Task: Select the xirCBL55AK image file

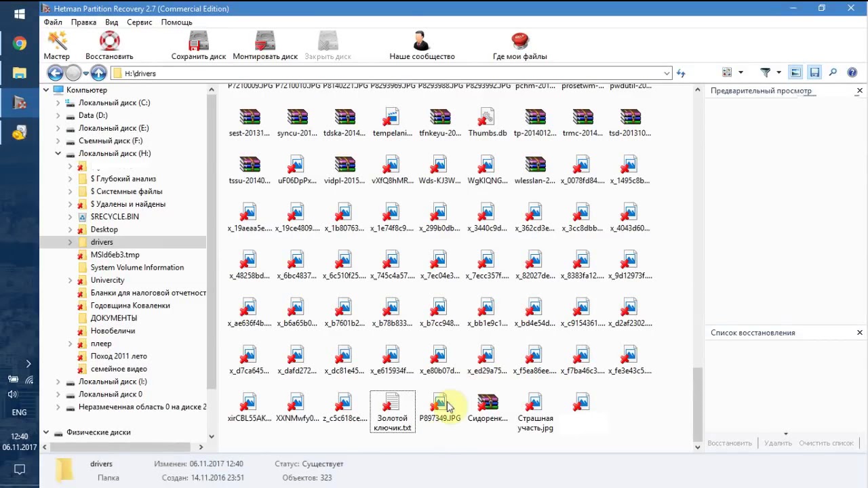Action: 250,407
